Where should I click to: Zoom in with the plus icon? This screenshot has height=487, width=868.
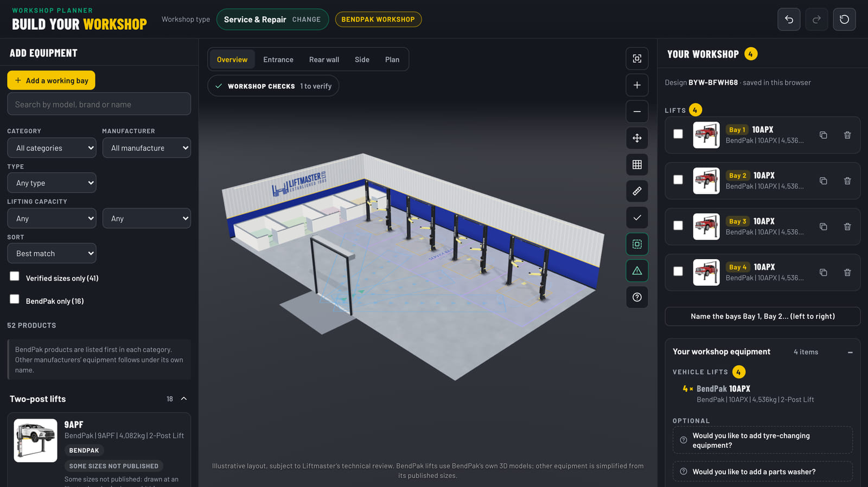click(637, 85)
